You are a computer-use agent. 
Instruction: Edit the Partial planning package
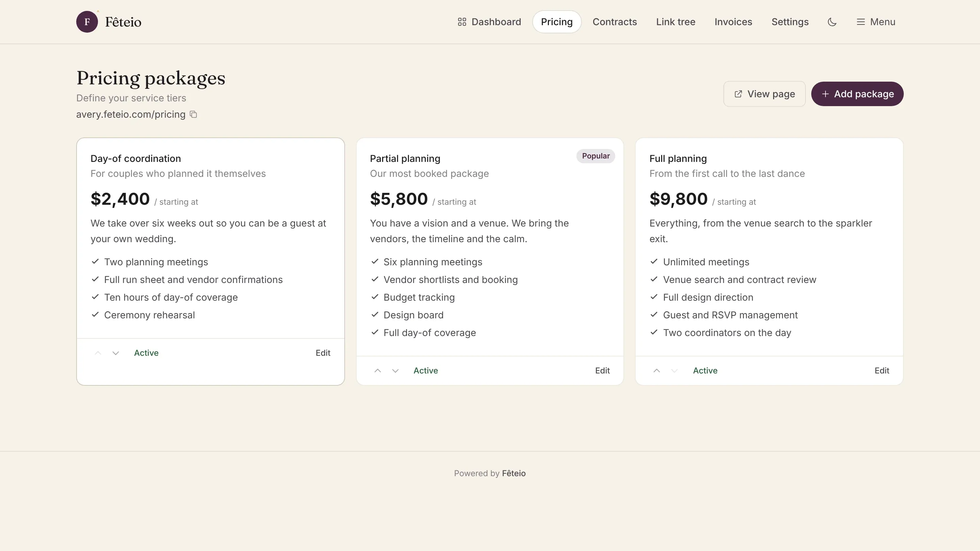point(602,370)
